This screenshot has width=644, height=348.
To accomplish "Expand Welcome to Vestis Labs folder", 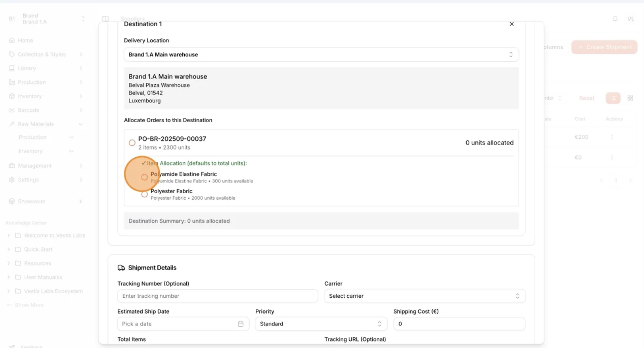I will (x=9, y=236).
